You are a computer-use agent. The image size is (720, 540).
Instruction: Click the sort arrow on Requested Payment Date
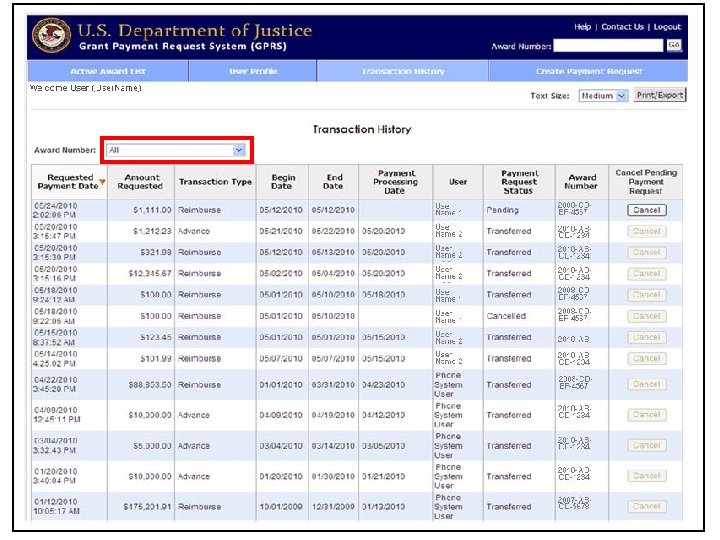[102, 182]
